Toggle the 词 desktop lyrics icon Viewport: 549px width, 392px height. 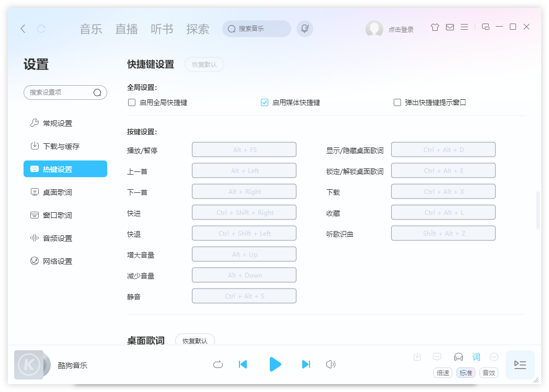(476, 357)
